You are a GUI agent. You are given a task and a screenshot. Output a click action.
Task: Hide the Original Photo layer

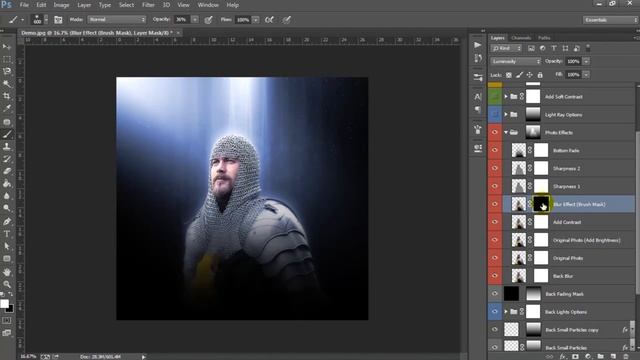[x=495, y=258]
